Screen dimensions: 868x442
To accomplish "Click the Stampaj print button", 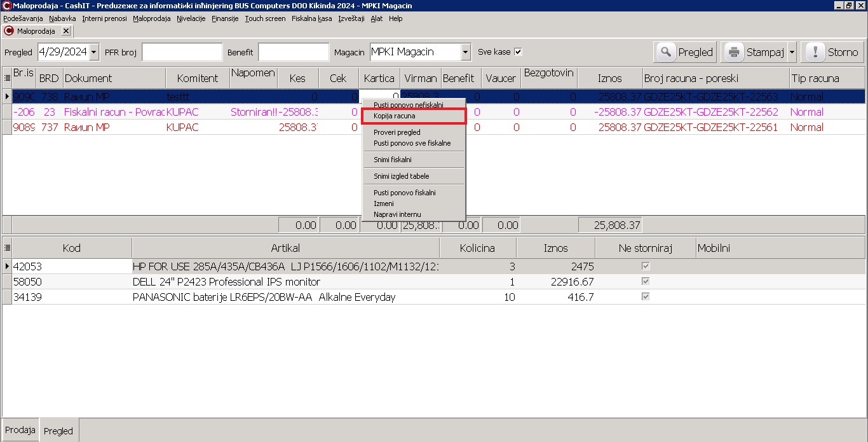I will pyautogui.click(x=754, y=52).
